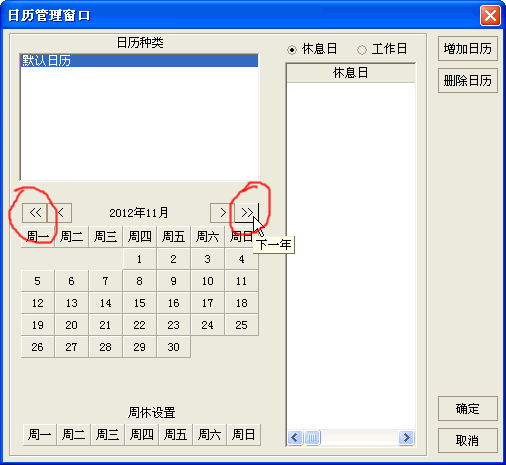Viewport: 506px width, 465px height.
Task: Pick day 15 in the calendar
Action: [x=139, y=303]
